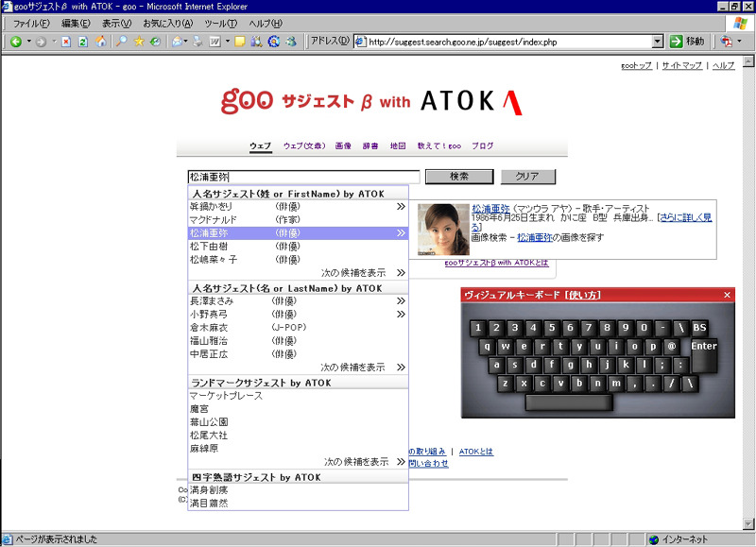Click the browser Back arrow button
Screen dimensions: 756x547
tap(16, 42)
